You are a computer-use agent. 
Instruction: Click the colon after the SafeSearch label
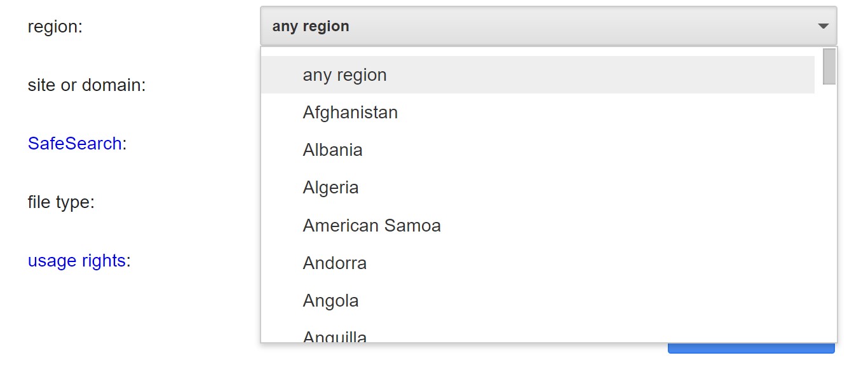[x=125, y=144]
